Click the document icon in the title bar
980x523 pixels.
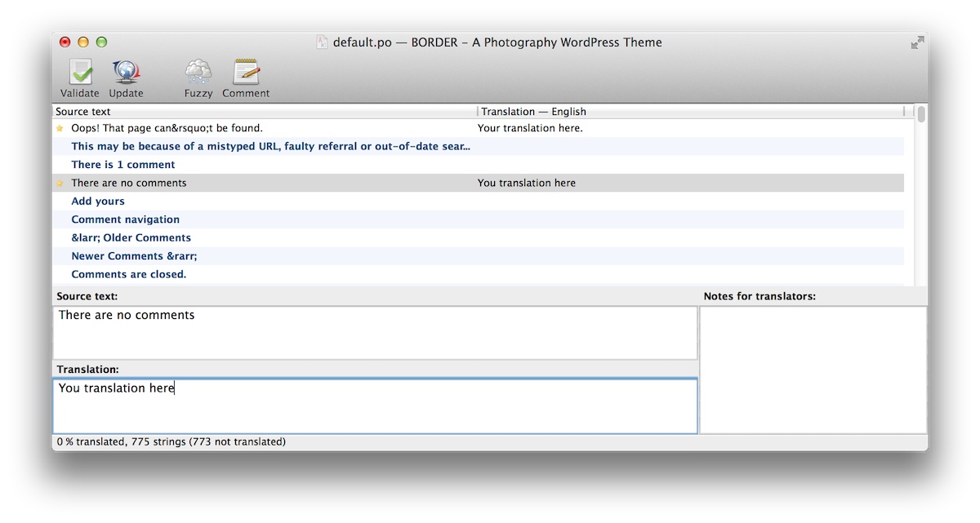[323, 42]
